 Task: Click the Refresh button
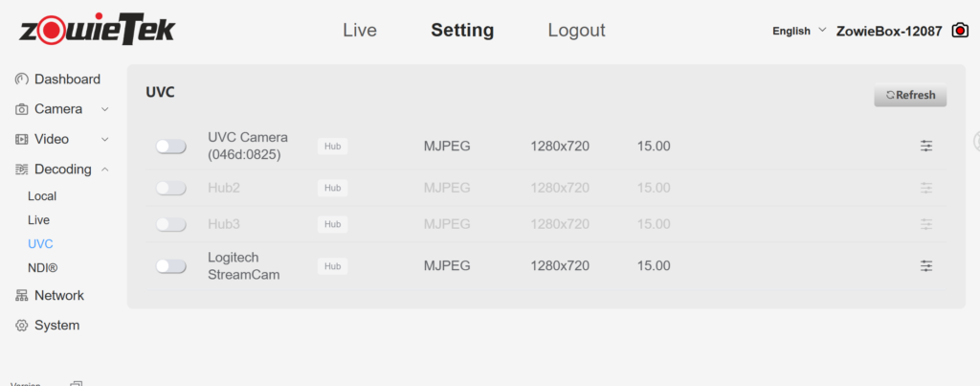tap(910, 95)
